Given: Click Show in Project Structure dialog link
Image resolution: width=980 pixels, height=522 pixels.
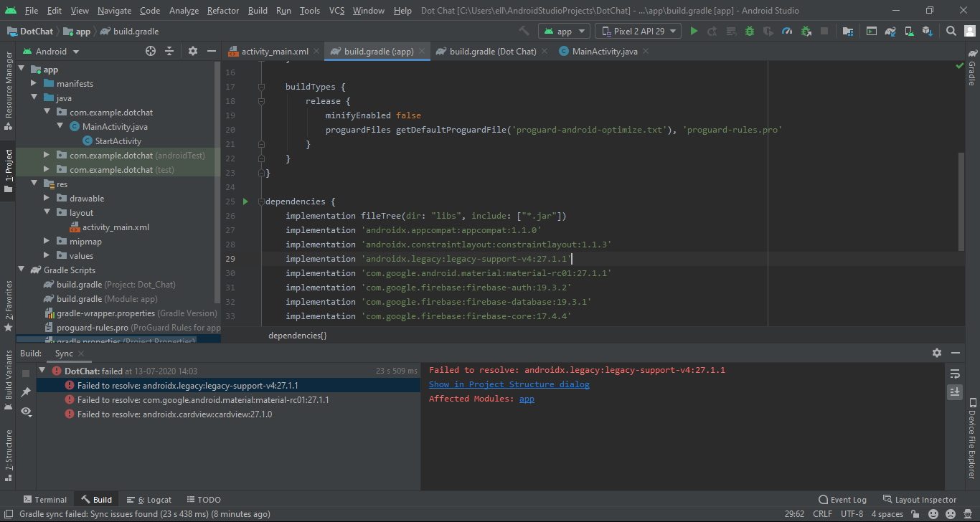Looking at the screenshot, I should 509,384.
